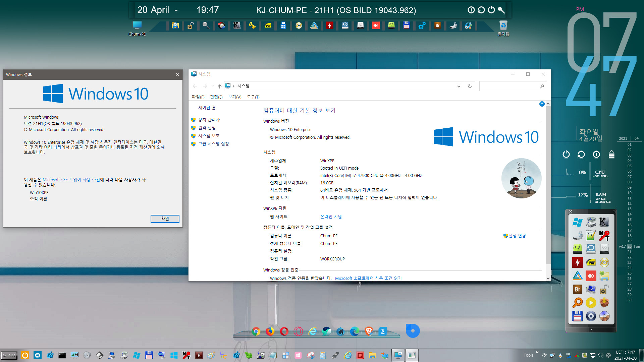Click the help icon in System window
644x362 pixels.
tap(542, 104)
